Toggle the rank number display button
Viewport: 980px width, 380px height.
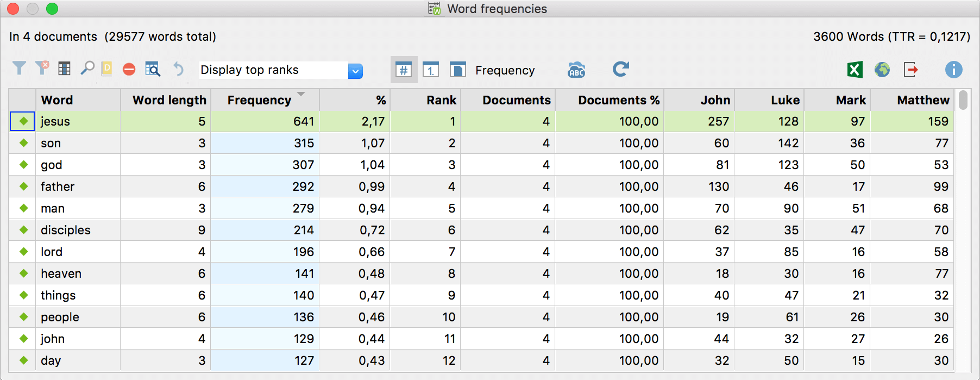(431, 70)
